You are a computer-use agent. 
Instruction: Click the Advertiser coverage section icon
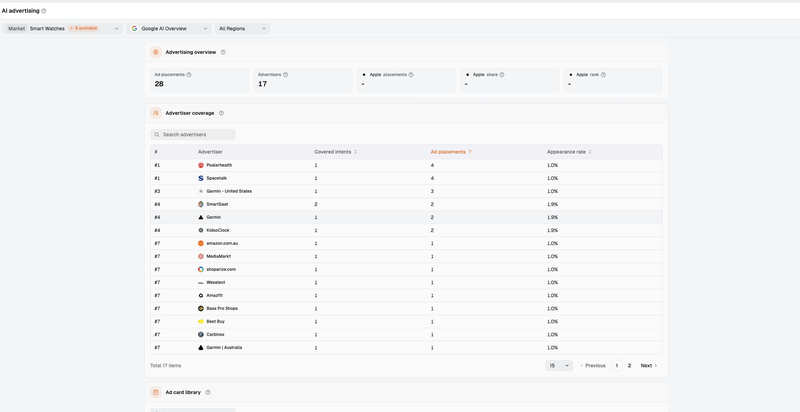156,113
